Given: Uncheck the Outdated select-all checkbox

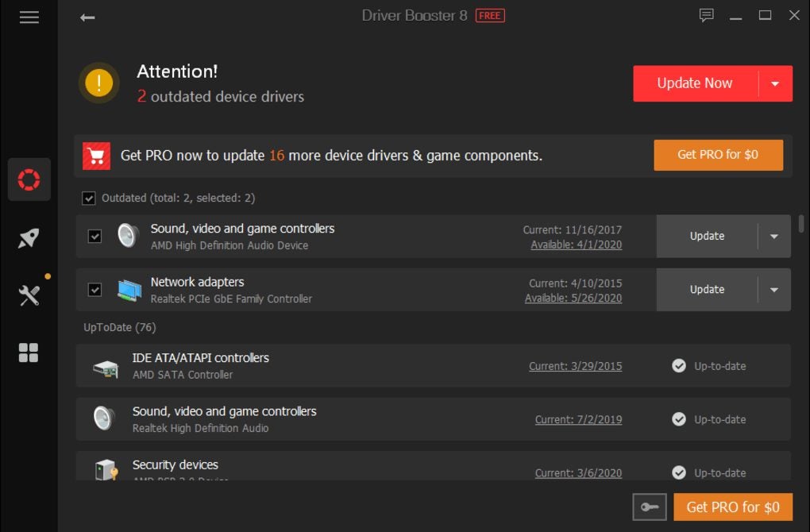Looking at the screenshot, I should tap(87, 198).
